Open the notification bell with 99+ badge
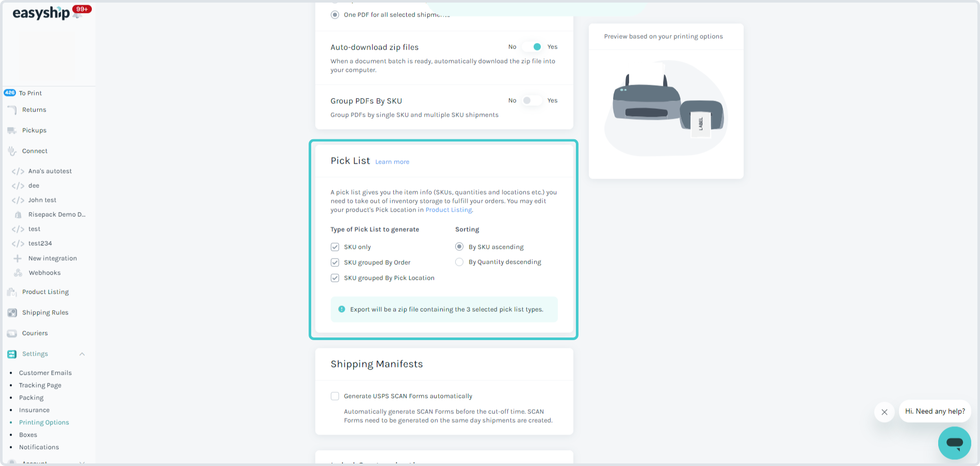This screenshot has width=980, height=466. pos(78,14)
